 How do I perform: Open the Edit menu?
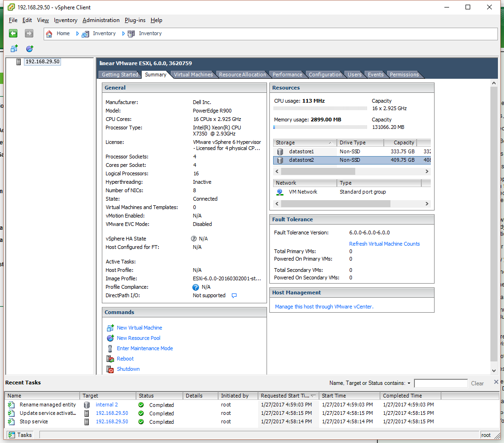click(27, 20)
